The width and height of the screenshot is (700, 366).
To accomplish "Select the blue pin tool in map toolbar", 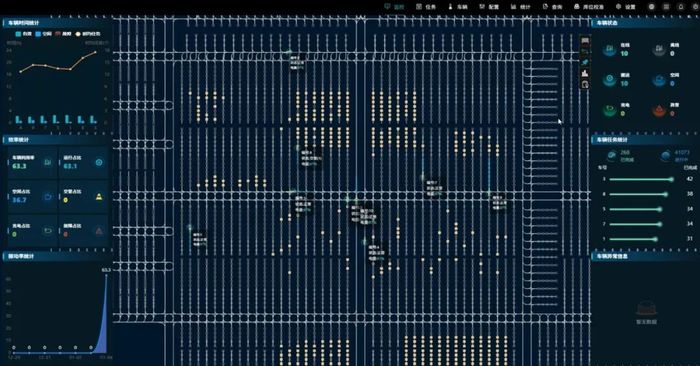I will [585, 62].
